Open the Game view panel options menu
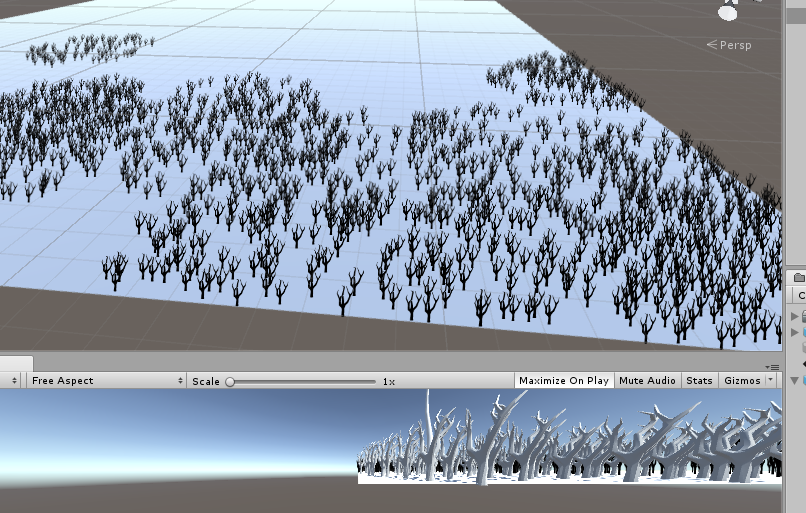 (772, 367)
